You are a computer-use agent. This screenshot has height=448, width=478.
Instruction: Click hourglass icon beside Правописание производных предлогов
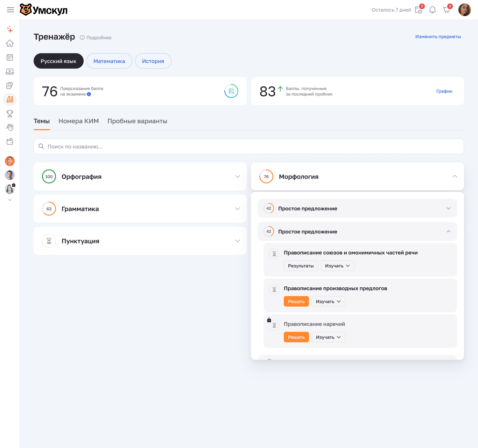pos(274,289)
